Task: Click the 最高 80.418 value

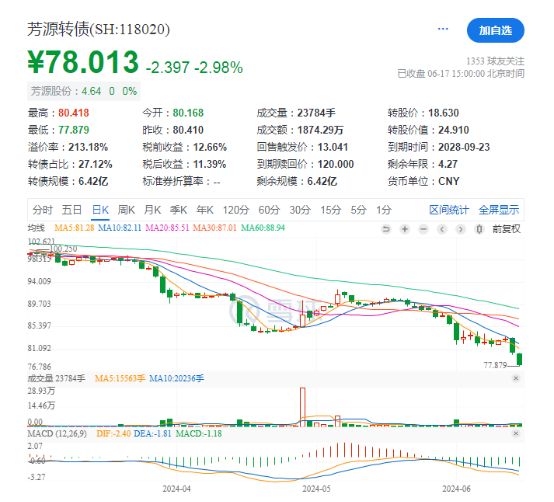Action: coord(73,113)
